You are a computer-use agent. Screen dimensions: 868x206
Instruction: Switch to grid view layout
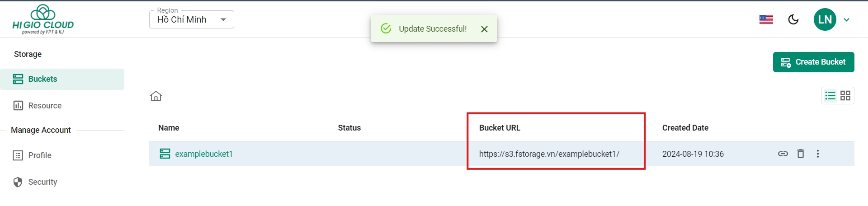(845, 96)
